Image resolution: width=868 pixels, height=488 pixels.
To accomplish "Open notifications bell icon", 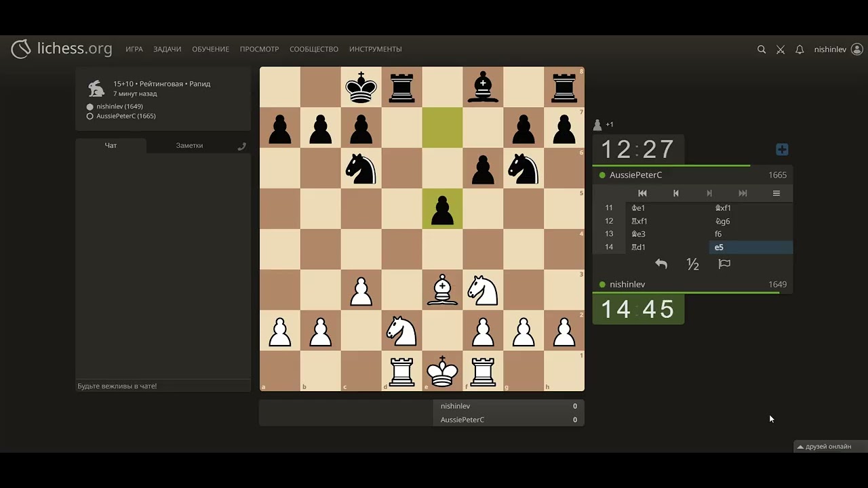I will [800, 49].
